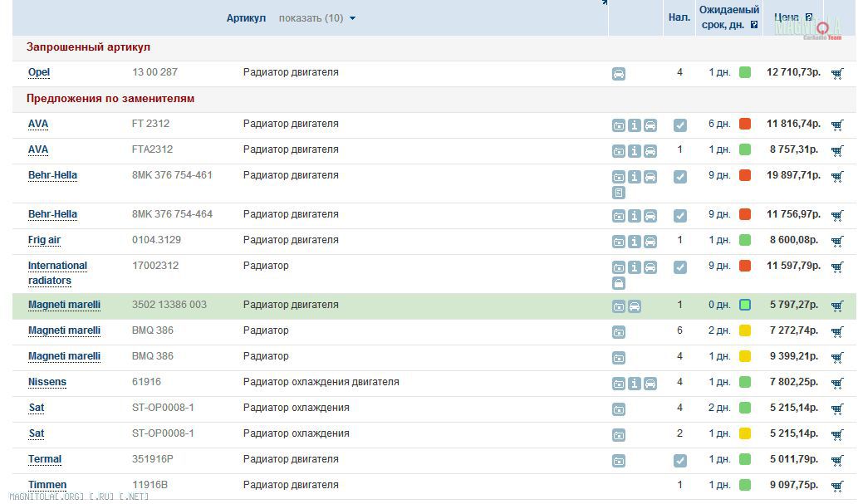Open the Timmen brand link
Screen dimensions: 858x504
click(47, 485)
